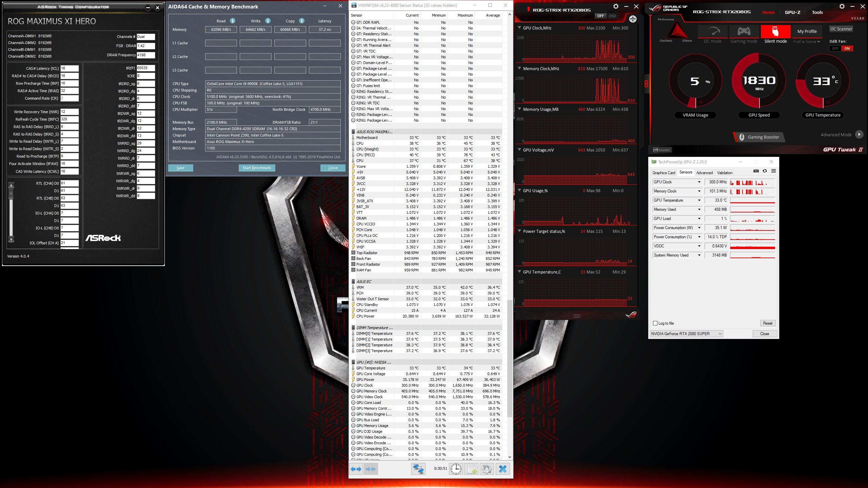Open GPU Clock sensor dropdown in GPU-Z

point(699,182)
